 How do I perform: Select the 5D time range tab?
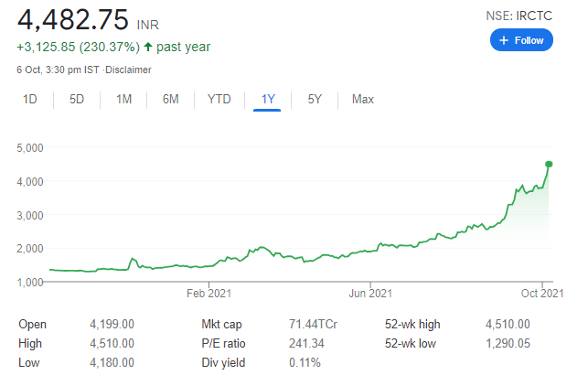point(77,100)
